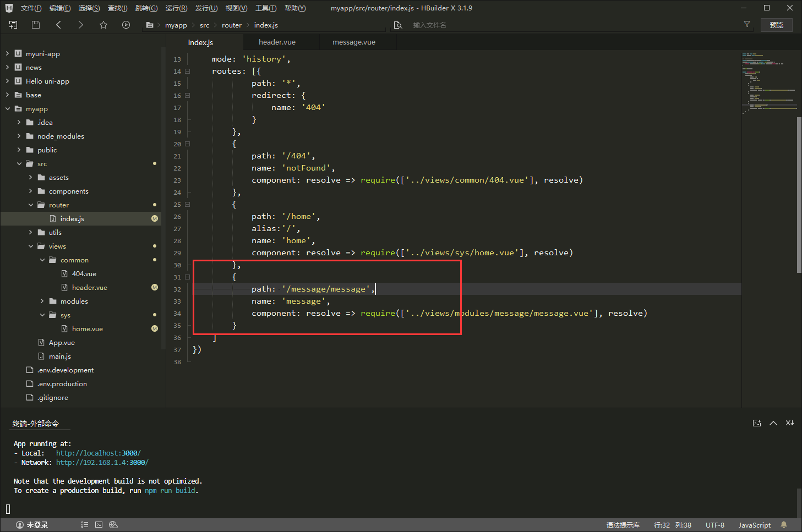The width and height of the screenshot is (802, 532).
Task: Open notifications bell in status bar
Action: tap(784, 525)
